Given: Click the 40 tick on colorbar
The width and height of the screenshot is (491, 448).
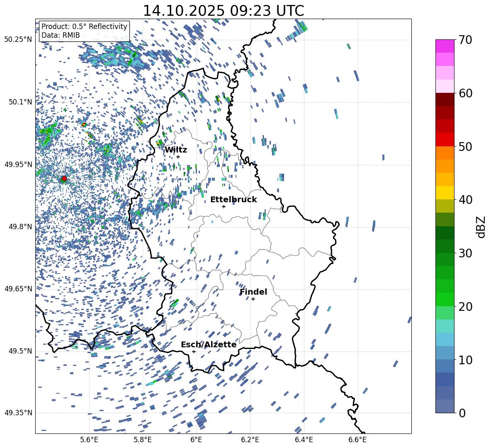Looking at the screenshot, I should (465, 200).
